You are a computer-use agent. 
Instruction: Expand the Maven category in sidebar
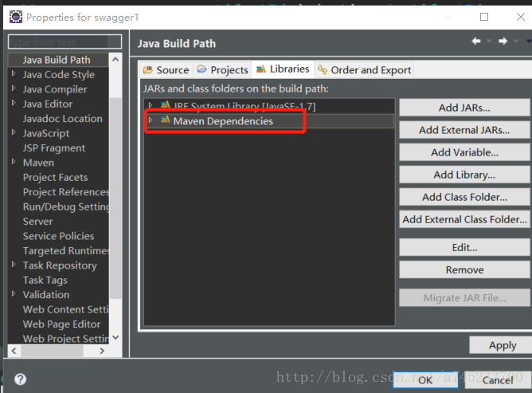(14, 161)
